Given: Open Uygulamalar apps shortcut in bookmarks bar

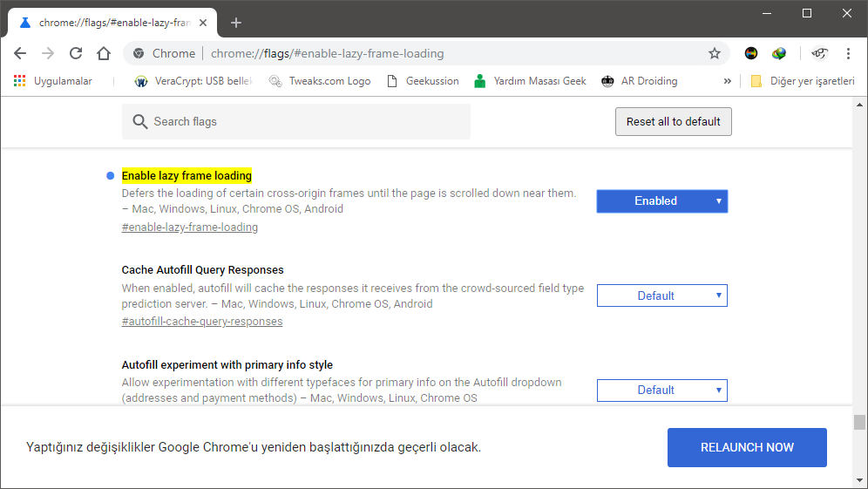Looking at the screenshot, I should pyautogui.click(x=53, y=81).
